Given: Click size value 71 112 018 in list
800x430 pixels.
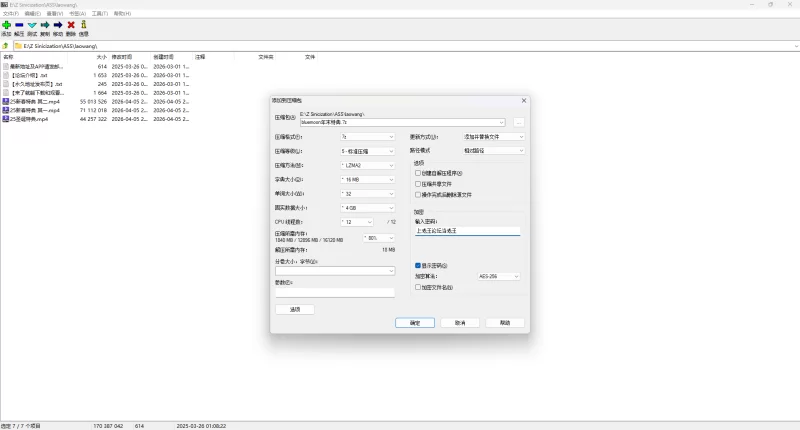Looking at the screenshot, I should (93, 110).
